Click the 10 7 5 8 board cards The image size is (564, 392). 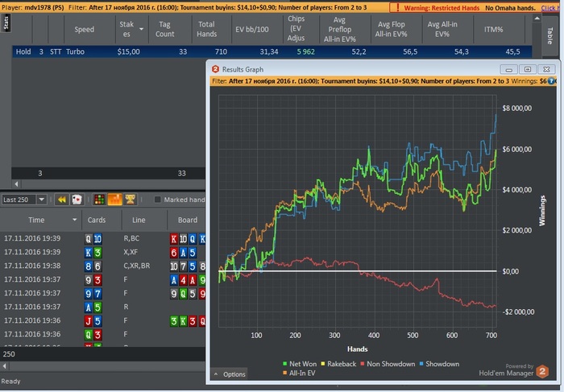(x=188, y=266)
